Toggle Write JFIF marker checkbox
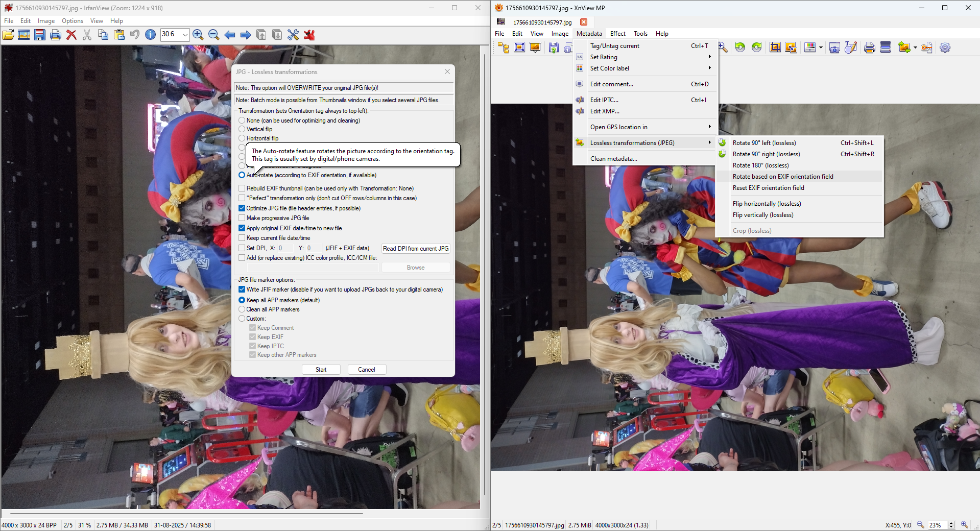The height and width of the screenshot is (531, 980). click(242, 289)
